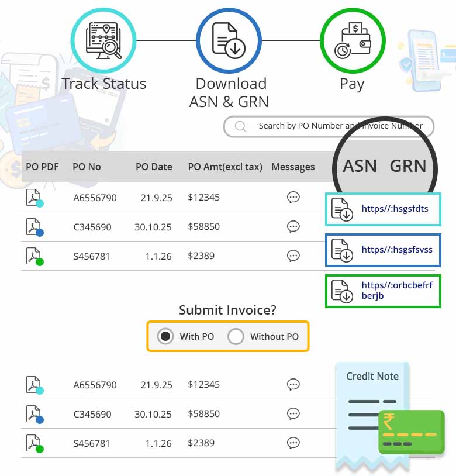Click PO number S456781 in upper table

[91, 256]
